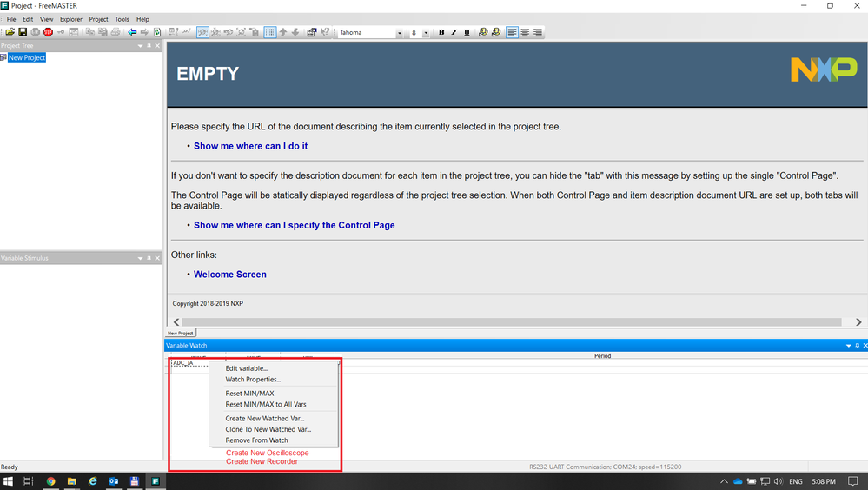Set text alignment to right
868x490 pixels.
[538, 32]
